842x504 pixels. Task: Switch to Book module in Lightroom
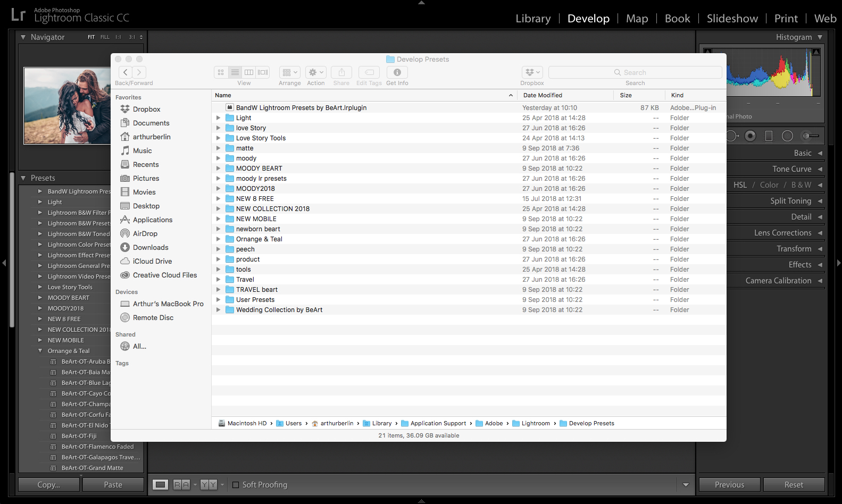point(677,19)
